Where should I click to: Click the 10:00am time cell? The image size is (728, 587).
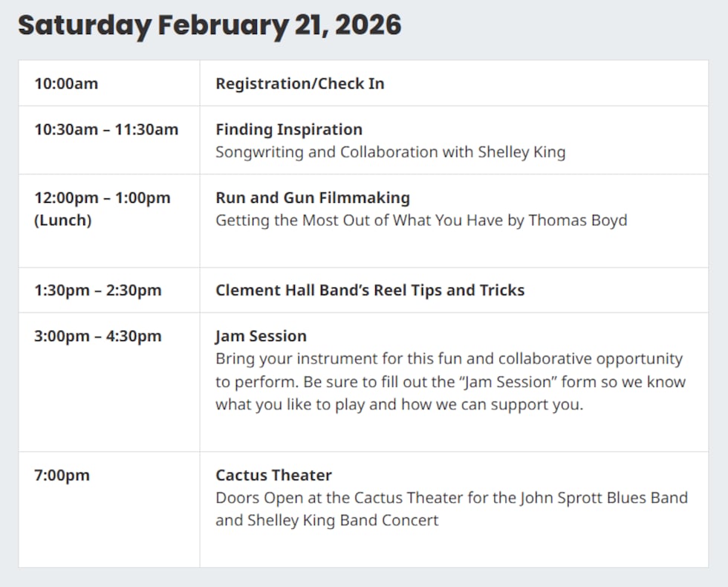[66, 83]
